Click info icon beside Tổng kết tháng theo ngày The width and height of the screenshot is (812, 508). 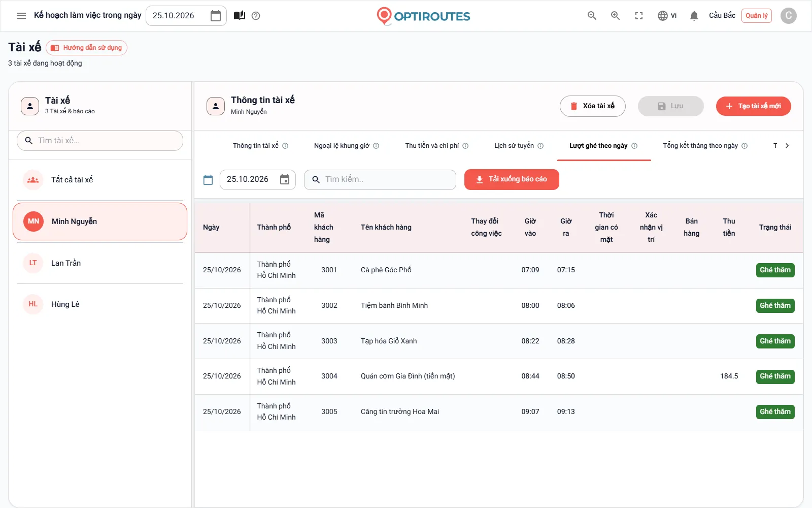tap(745, 146)
